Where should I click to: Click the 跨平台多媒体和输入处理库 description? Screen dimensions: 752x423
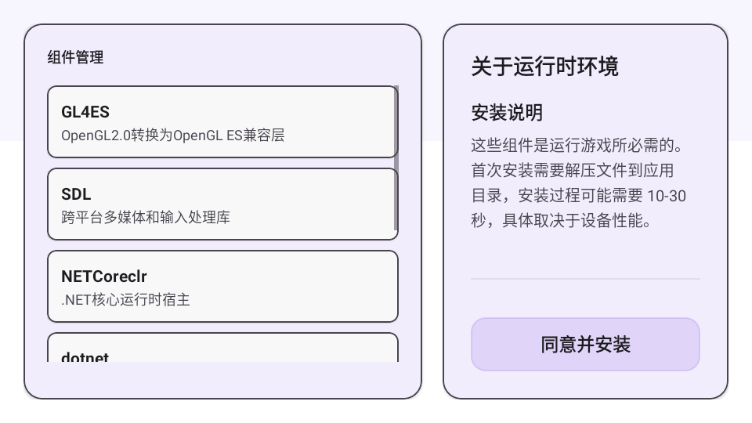(146, 217)
